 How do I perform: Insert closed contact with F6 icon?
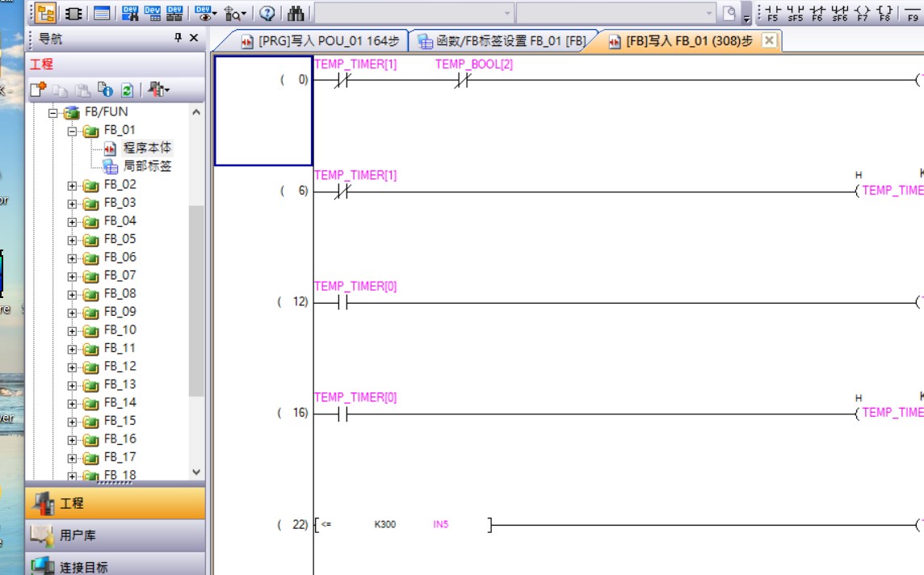[817, 13]
